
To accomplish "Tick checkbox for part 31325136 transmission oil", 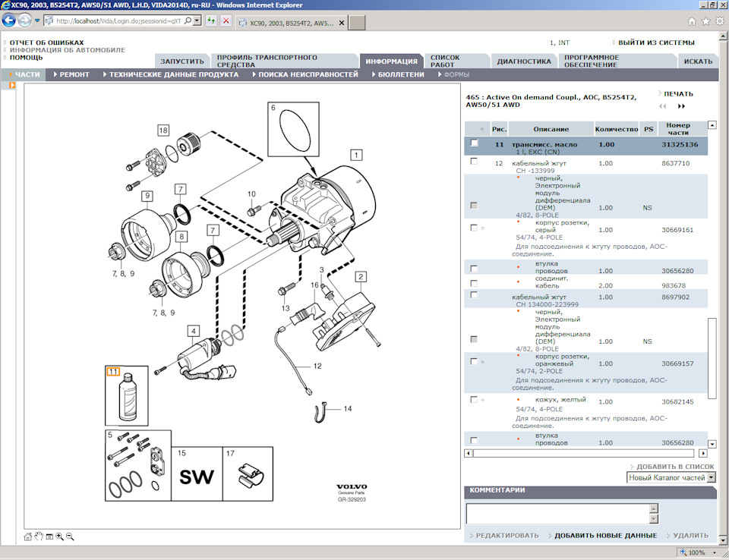I will click(475, 143).
